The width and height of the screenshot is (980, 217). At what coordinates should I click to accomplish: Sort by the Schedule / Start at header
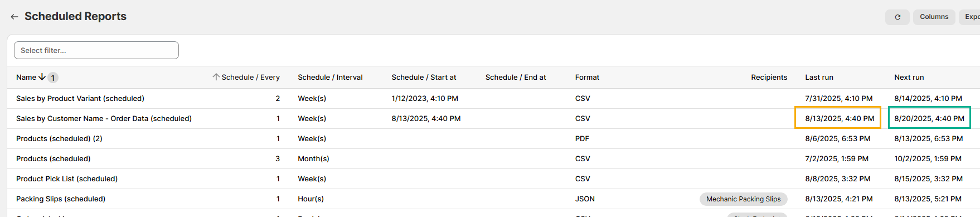(x=424, y=78)
